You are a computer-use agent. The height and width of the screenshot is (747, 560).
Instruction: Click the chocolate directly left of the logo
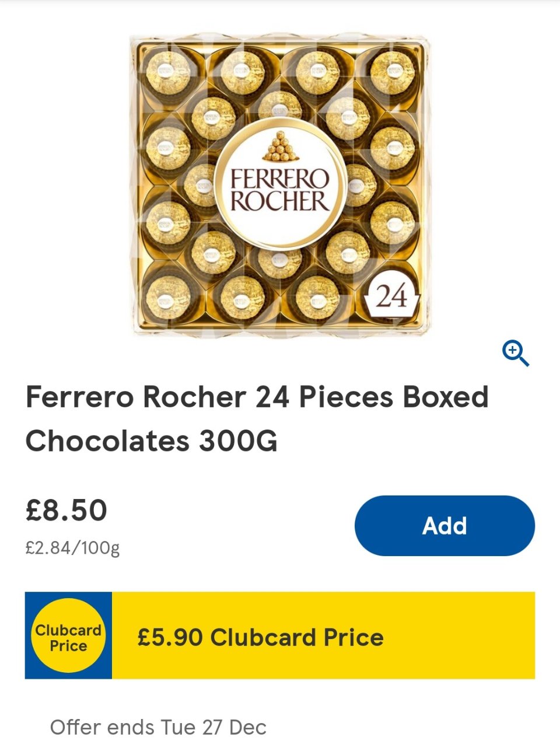[x=200, y=186]
